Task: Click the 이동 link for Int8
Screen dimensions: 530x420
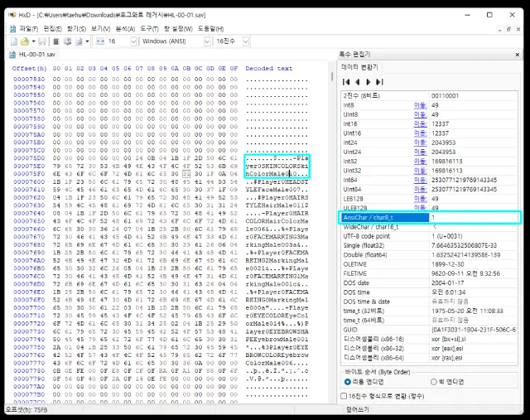Action: (x=421, y=105)
